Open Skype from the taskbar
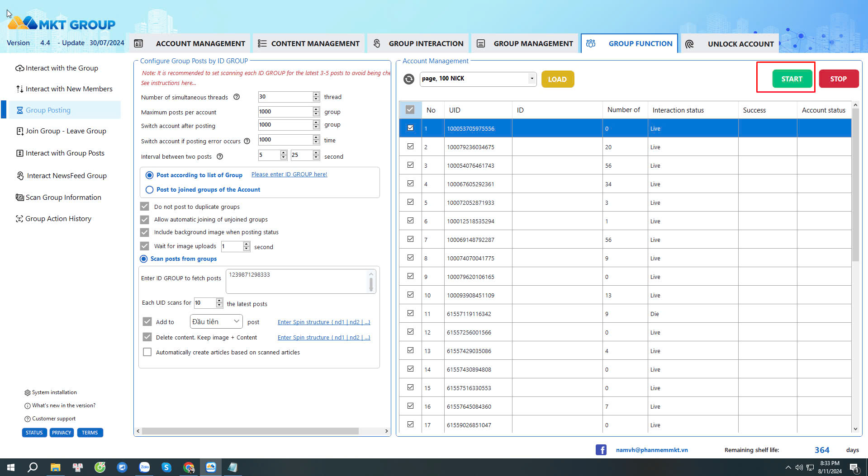868x476 pixels. pyautogui.click(x=166, y=467)
